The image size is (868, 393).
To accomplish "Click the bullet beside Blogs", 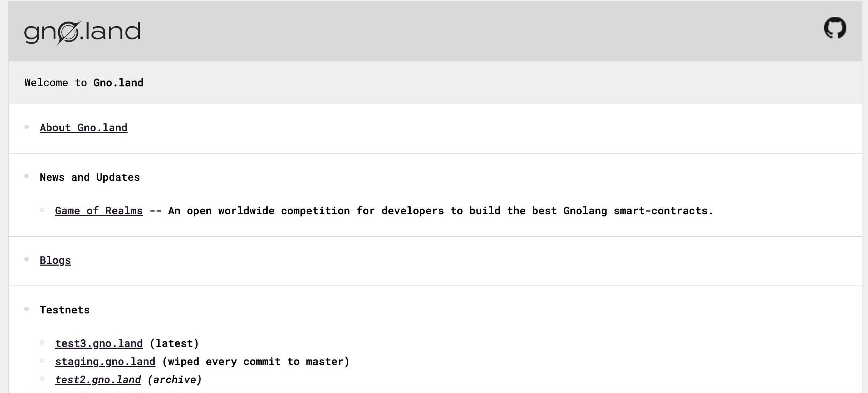I will point(26,259).
